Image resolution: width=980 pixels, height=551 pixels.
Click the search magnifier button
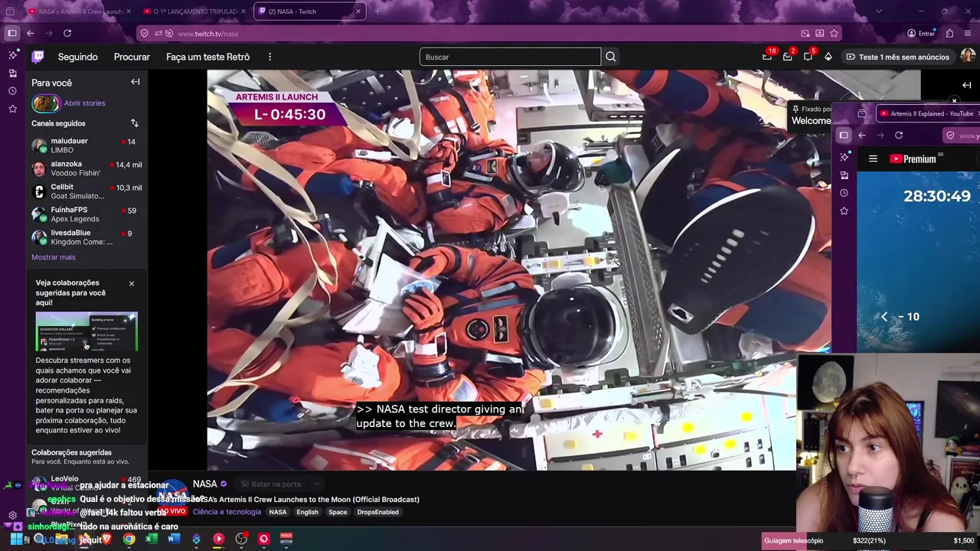tap(610, 57)
